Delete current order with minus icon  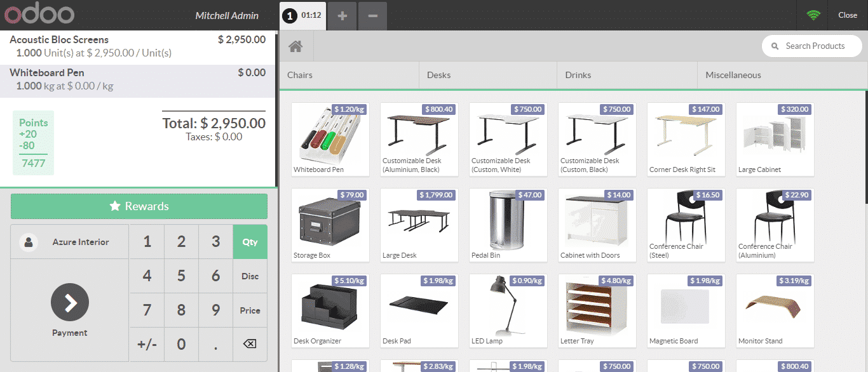click(372, 16)
